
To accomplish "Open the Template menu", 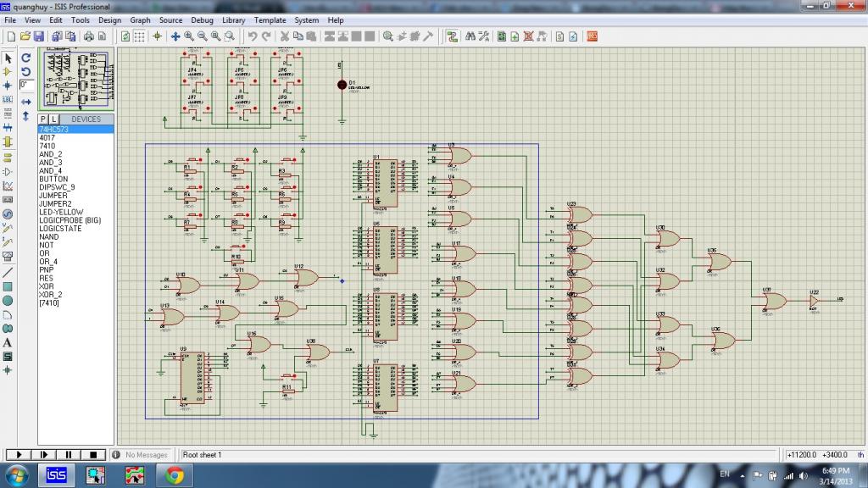I will [270, 19].
